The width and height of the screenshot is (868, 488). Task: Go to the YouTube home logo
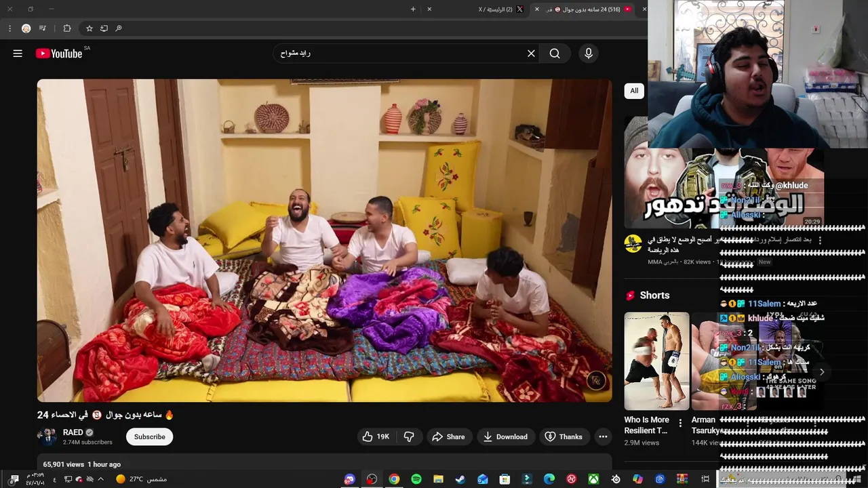(x=59, y=54)
